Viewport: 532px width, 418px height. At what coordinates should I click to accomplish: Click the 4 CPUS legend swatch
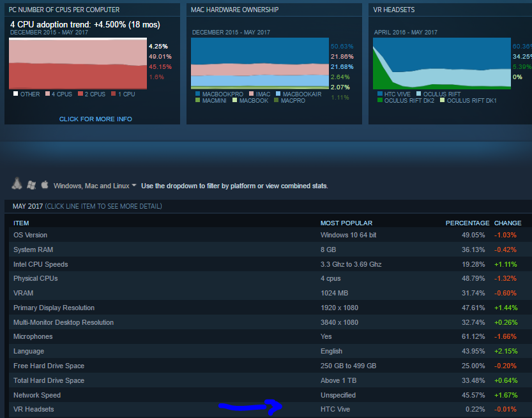click(x=47, y=94)
